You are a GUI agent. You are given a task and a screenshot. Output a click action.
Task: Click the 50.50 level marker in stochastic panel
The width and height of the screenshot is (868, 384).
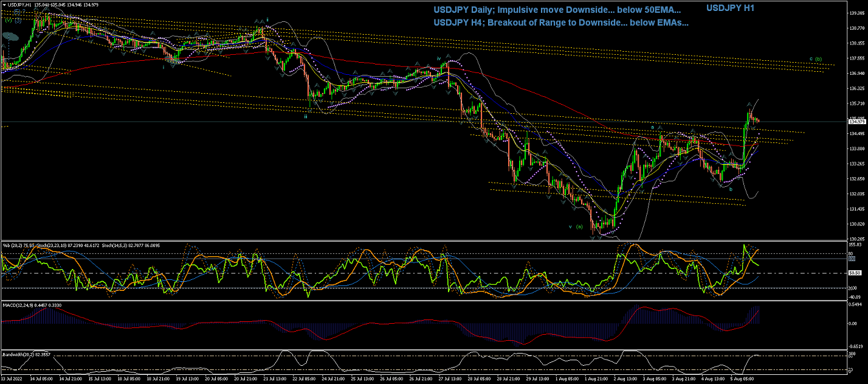pyautogui.click(x=855, y=273)
